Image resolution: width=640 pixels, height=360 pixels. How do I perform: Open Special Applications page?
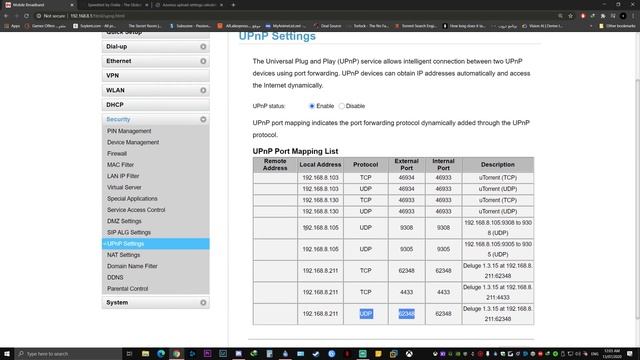(x=132, y=198)
